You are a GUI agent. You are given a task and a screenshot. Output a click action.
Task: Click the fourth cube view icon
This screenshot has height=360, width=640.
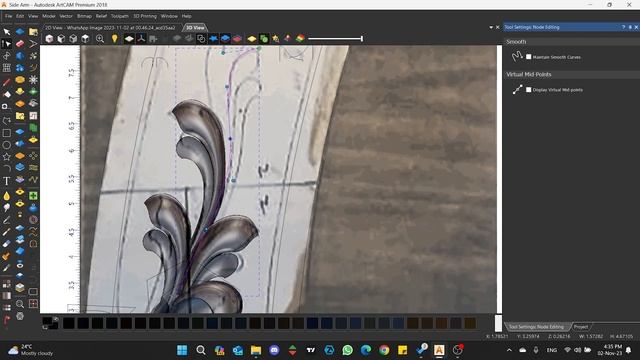click(x=85, y=39)
